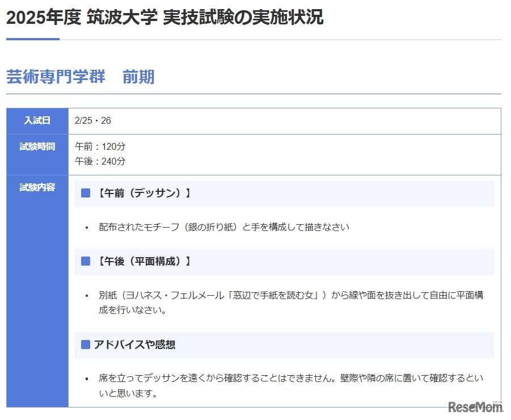Click the blue underline bar below the title

[32, 40]
